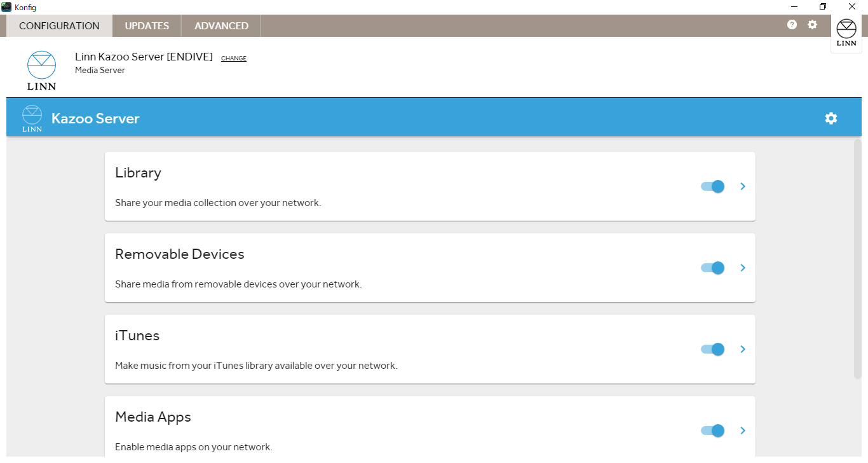Screen dimensions: 868x463
Task: Toggle the Media Apps switch
Action: pyautogui.click(x=712, y=431)
